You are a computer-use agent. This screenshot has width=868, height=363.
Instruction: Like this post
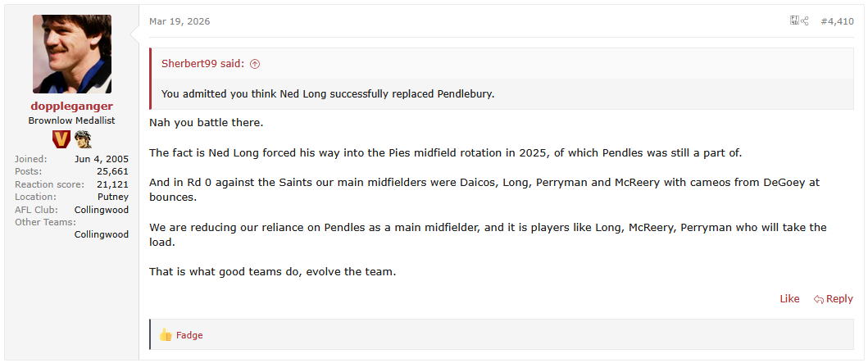point(789,299)
